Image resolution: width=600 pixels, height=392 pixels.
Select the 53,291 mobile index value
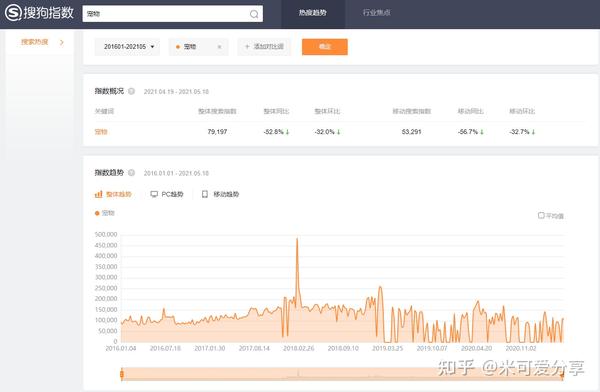[x=411, y=132]
